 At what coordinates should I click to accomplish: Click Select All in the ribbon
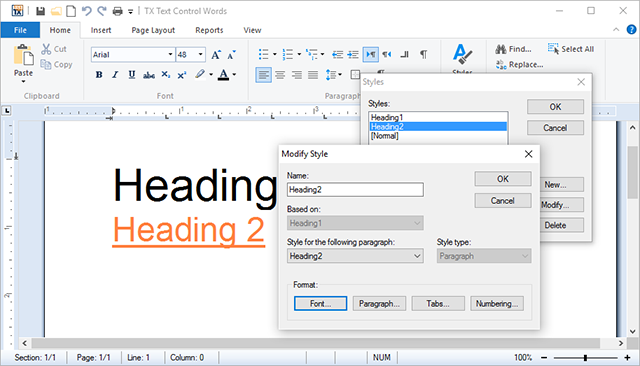[x=571, y=49]
